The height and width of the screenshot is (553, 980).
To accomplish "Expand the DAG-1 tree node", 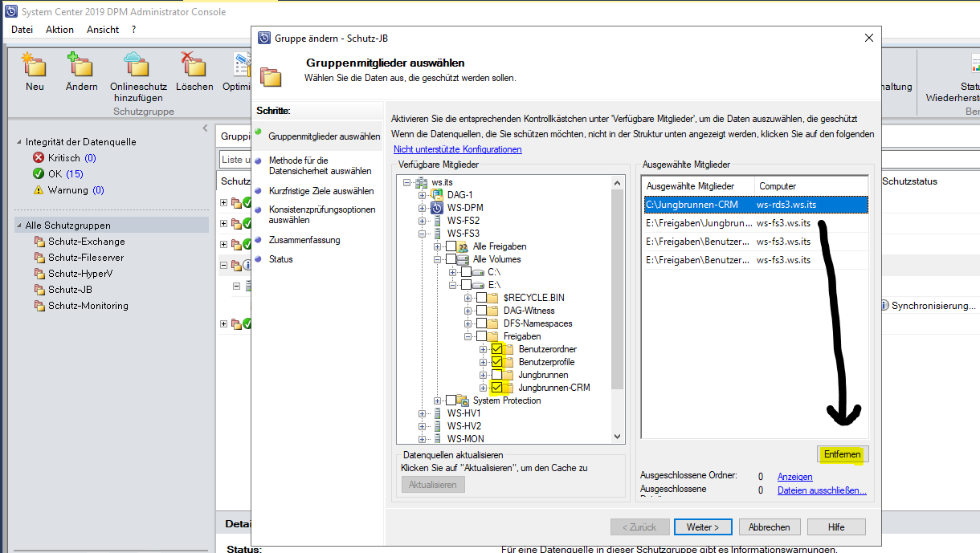I will pyautogui.click(x=423, y=195).
